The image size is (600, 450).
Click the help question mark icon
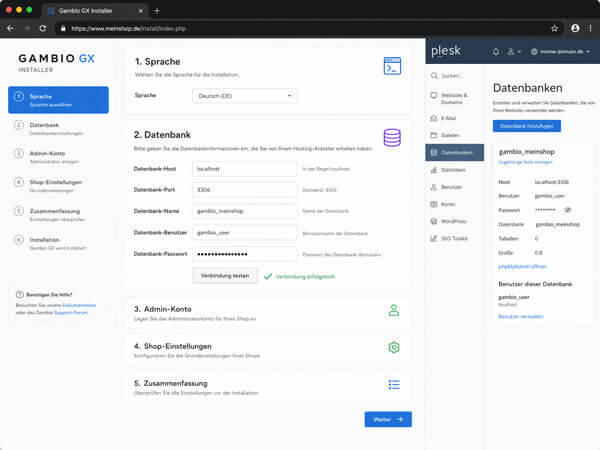tap(20, 295)
